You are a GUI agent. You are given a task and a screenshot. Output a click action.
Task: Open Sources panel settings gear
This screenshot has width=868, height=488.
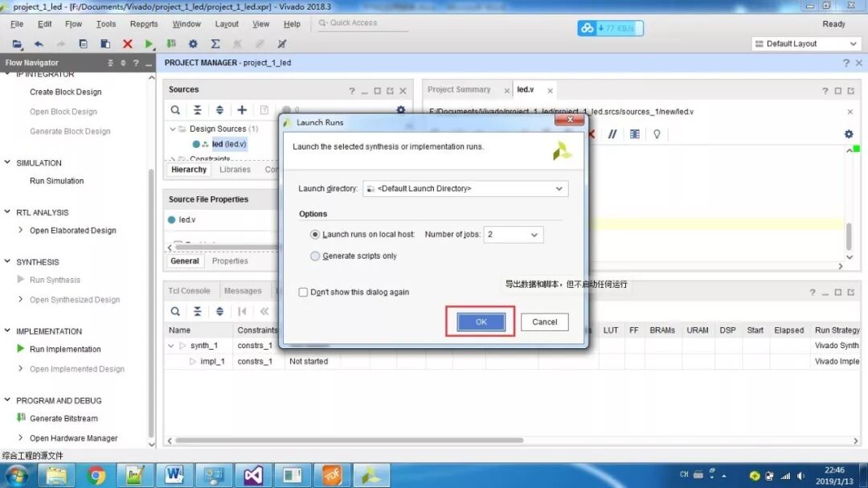(401, 110)
